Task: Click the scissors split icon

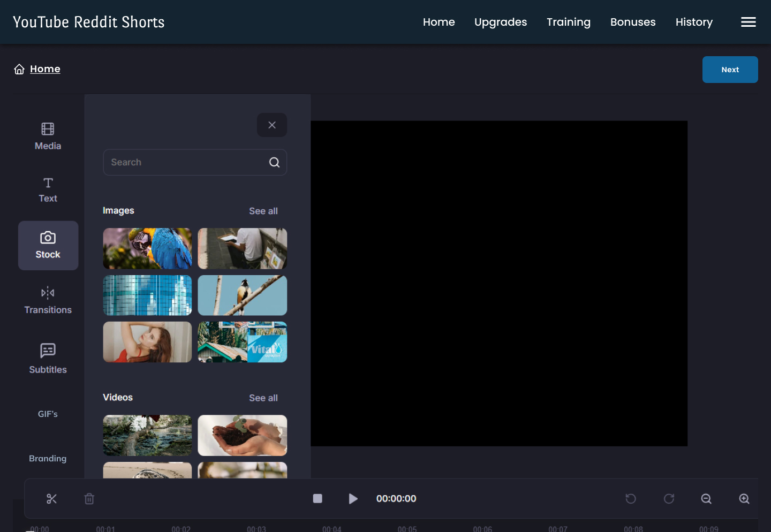Action: pos(52,499)
